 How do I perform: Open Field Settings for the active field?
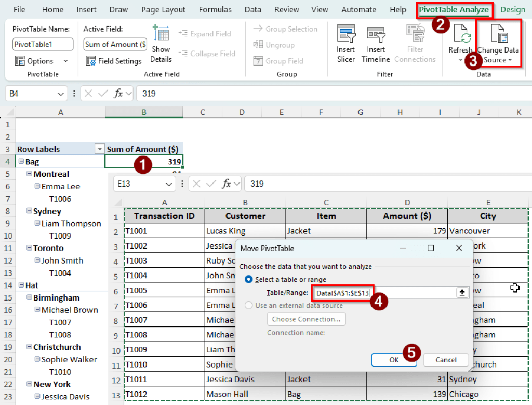coord(113,61)
